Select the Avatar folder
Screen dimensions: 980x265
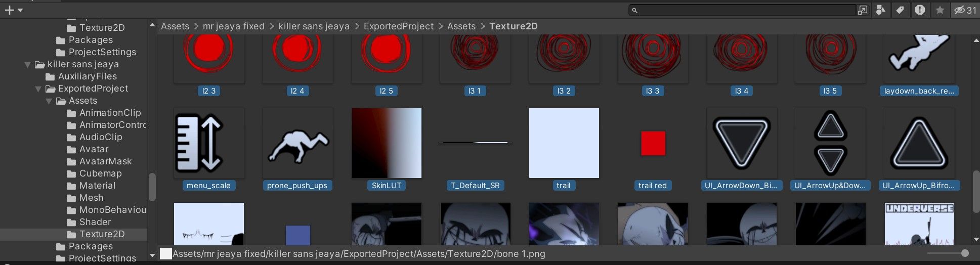click(87, 149)
